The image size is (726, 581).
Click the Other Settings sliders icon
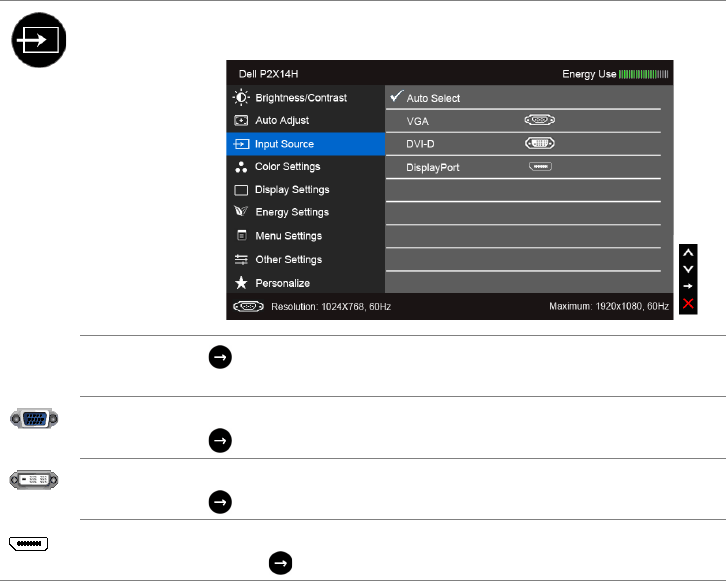[241, 259]
